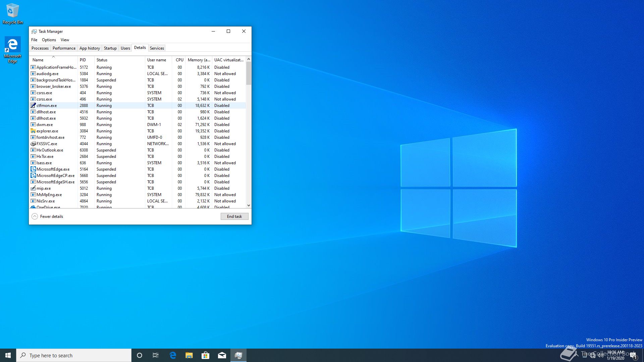
Task: Open the Recycle Bin desktop icon
Action: [x=13, y=14]
